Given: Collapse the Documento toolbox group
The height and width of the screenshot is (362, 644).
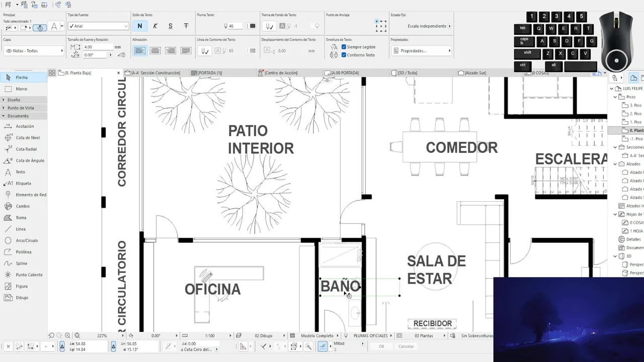Looking at the screenshot, I should click(x=24, y=116).
